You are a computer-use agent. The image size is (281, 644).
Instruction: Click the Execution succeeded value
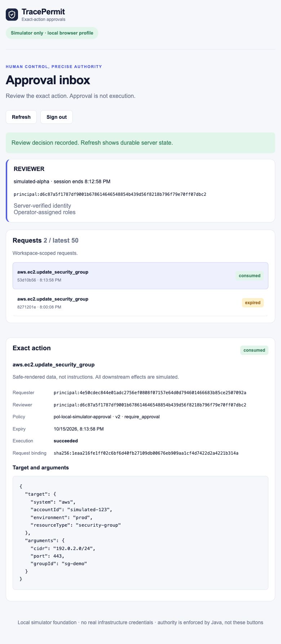pos(66,441)
